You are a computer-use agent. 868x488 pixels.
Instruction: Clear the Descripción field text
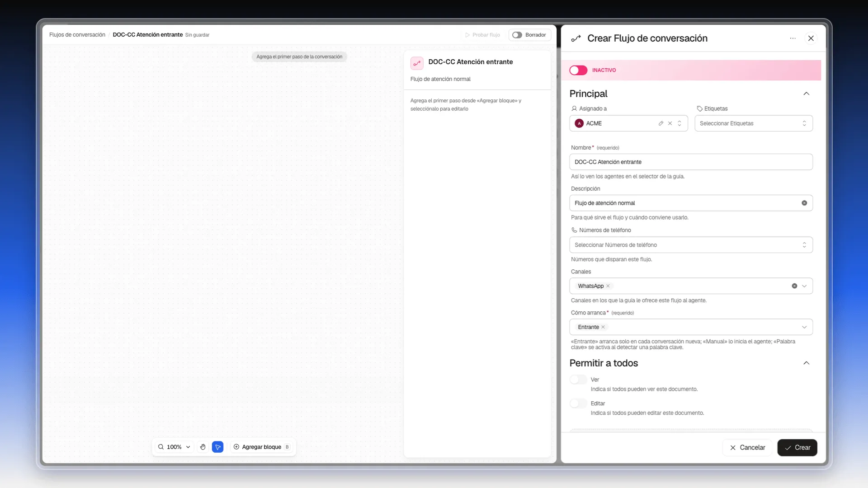[804, 203]
